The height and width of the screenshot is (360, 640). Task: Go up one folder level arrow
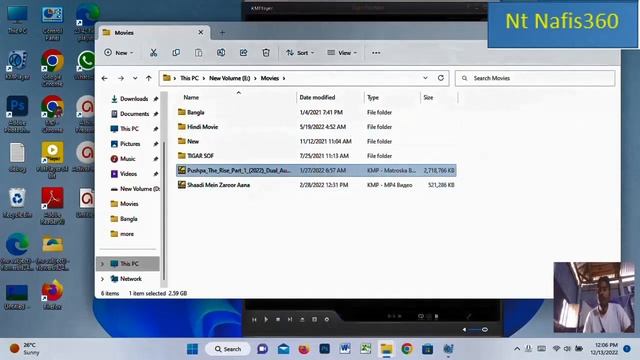[x=149, y=78]
